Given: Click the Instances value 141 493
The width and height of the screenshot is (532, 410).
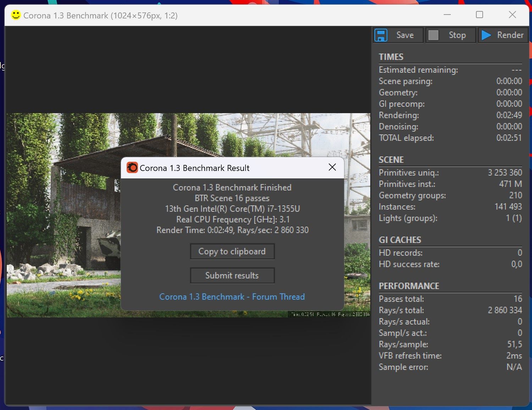Looking at the screenshot, I should pos(508,207).
